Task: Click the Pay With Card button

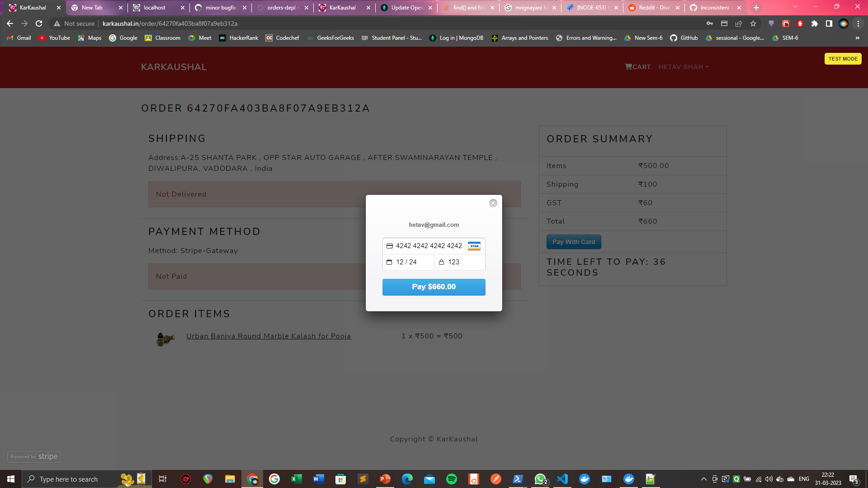Action: tap(573, 242)
